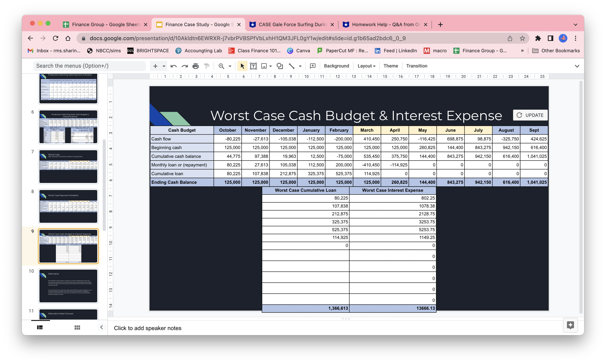The height and width of the screenshot is (364, 606).
Task: Zoom using the magnifier tool
Action: click(x=221, y=66)
